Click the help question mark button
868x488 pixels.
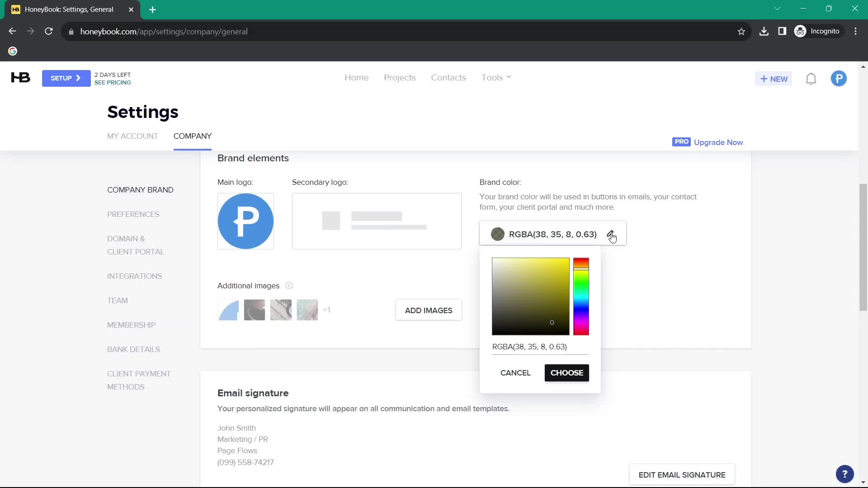pos(844,474)
